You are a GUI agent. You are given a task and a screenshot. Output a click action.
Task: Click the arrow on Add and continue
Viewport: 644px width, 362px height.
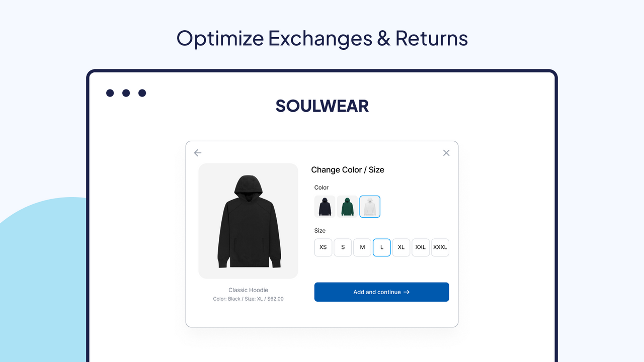[x=408, y=292]
